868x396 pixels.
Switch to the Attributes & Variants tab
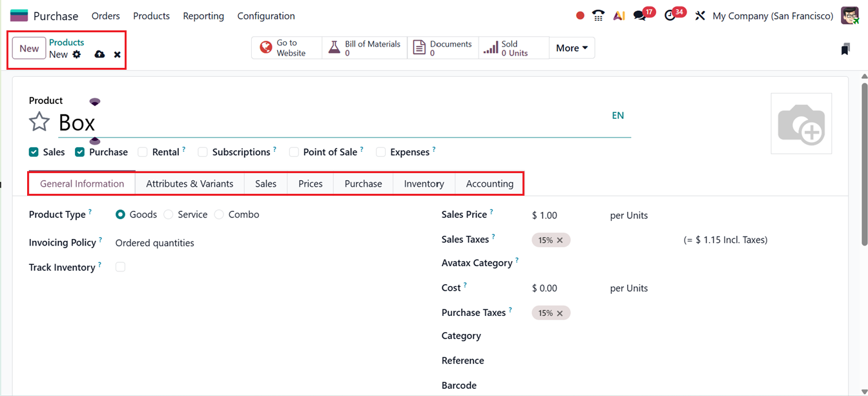[189, 183]
